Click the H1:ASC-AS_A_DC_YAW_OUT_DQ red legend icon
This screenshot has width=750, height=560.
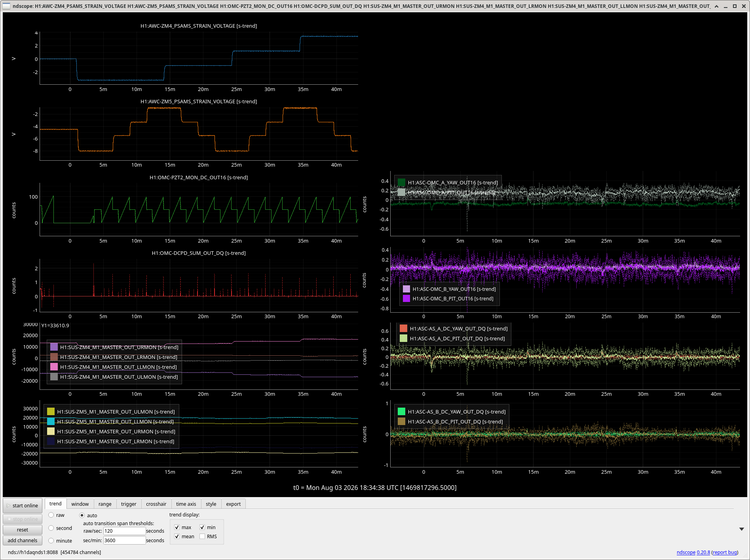[x=403, y=328]
